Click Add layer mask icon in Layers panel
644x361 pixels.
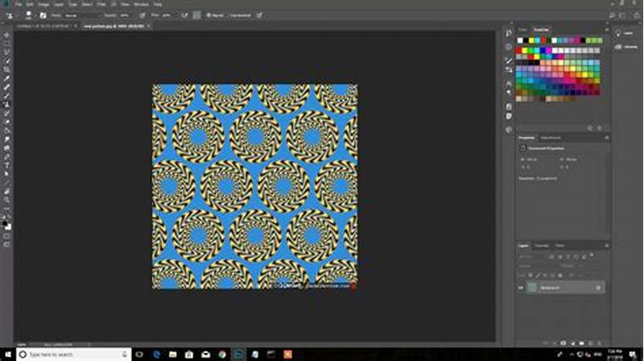563,343
